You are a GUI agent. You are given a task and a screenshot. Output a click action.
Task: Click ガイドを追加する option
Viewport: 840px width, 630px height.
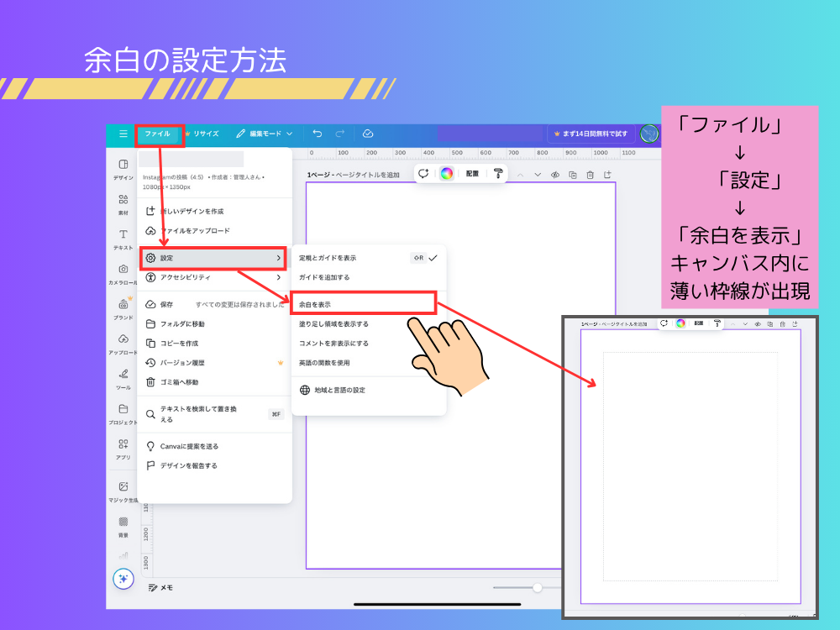369,277
